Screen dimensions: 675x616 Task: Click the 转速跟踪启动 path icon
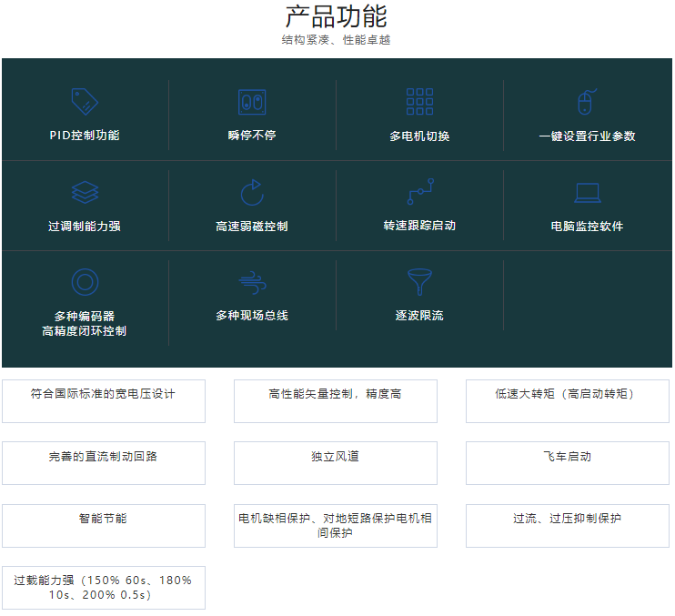[419, 192]
